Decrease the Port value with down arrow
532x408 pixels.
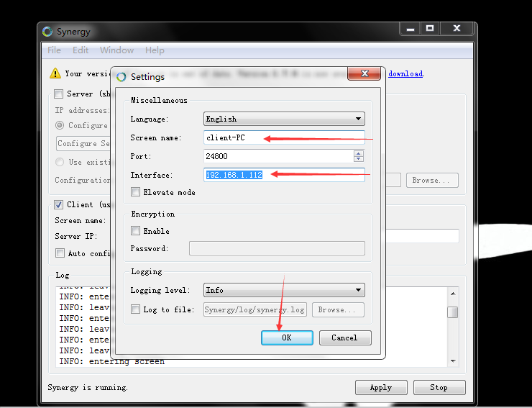pyautogui.click(x=359, y=159)
